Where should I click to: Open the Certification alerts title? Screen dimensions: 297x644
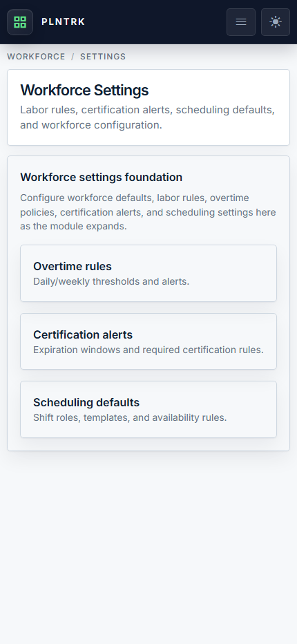pyautogui.click(x=83, y=335)
